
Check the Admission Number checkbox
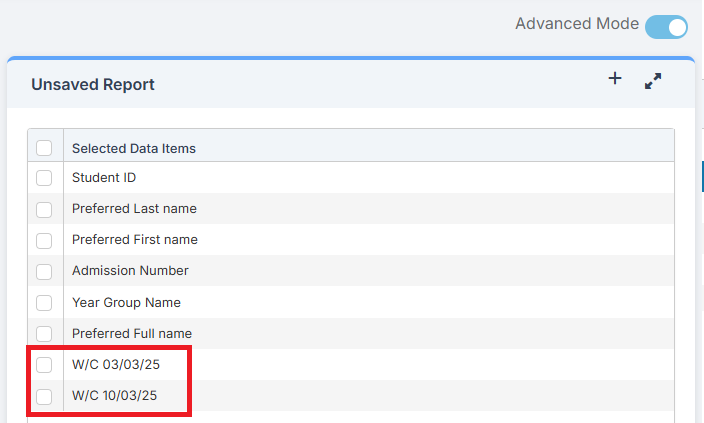click(x=44, y=271)
